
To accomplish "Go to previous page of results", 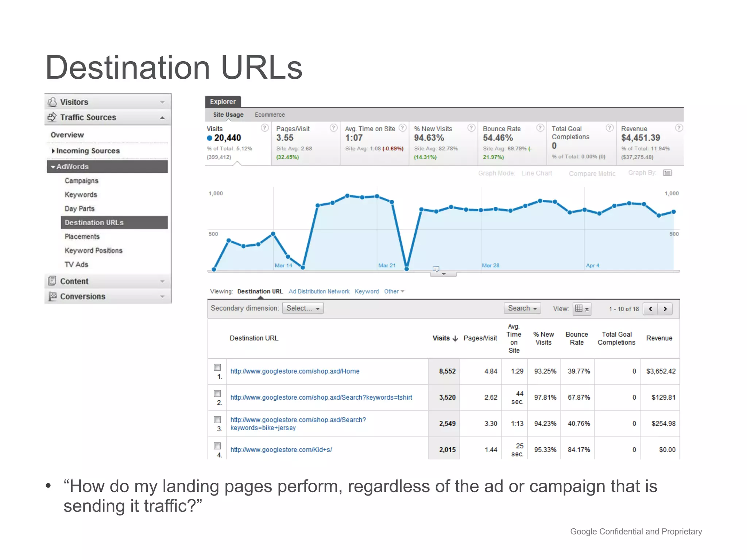I will pyautogui.click(x=650, y=309).
